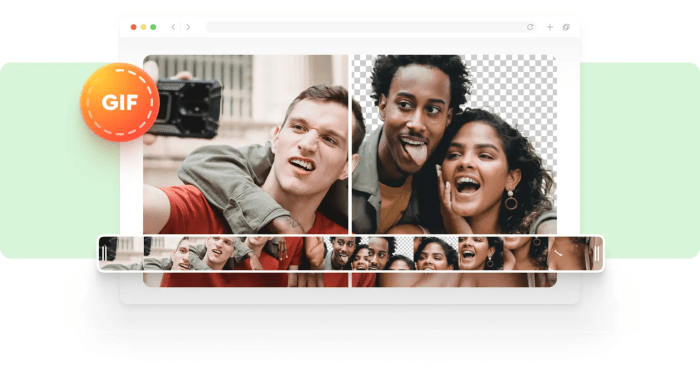Open a new tab with plus icon
Image resolution: width=700 pixels, height=375 pixels.
[x=550, y=27]
